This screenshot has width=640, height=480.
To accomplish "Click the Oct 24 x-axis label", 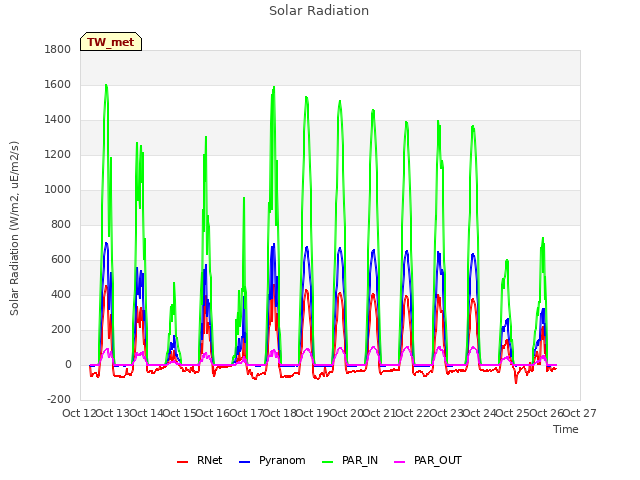I will tap(480, 413).
